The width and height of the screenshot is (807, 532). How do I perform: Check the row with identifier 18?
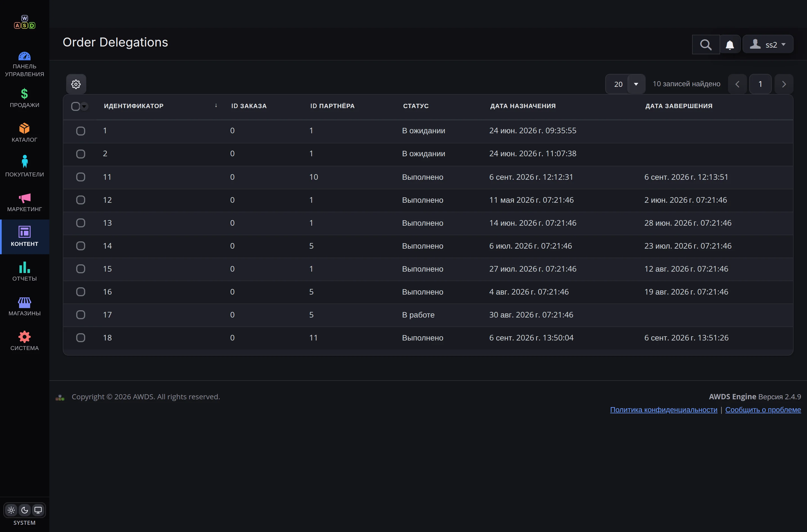click(80, 338)
